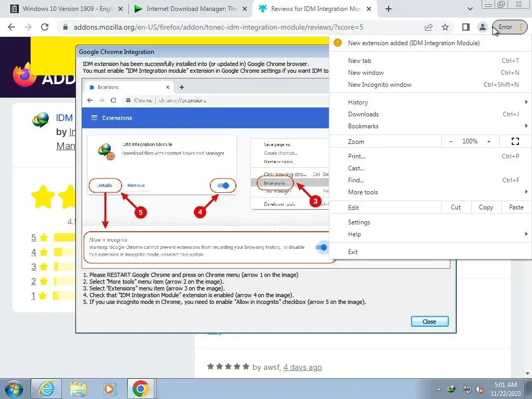This screenshot has width=532, height=399.
Task: Decrease zoom with minus button
Action: (450, 141)
